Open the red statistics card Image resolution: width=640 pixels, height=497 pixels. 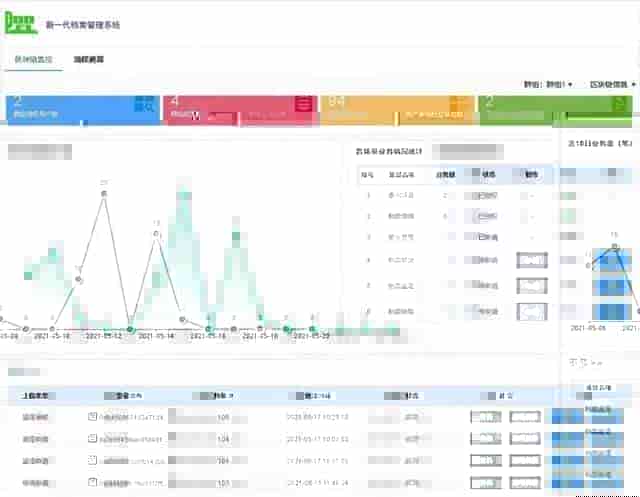point(240,110)
